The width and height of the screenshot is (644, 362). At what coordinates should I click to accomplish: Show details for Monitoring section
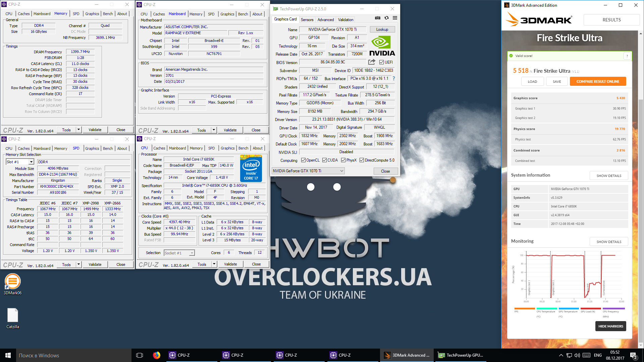(609, 242)
